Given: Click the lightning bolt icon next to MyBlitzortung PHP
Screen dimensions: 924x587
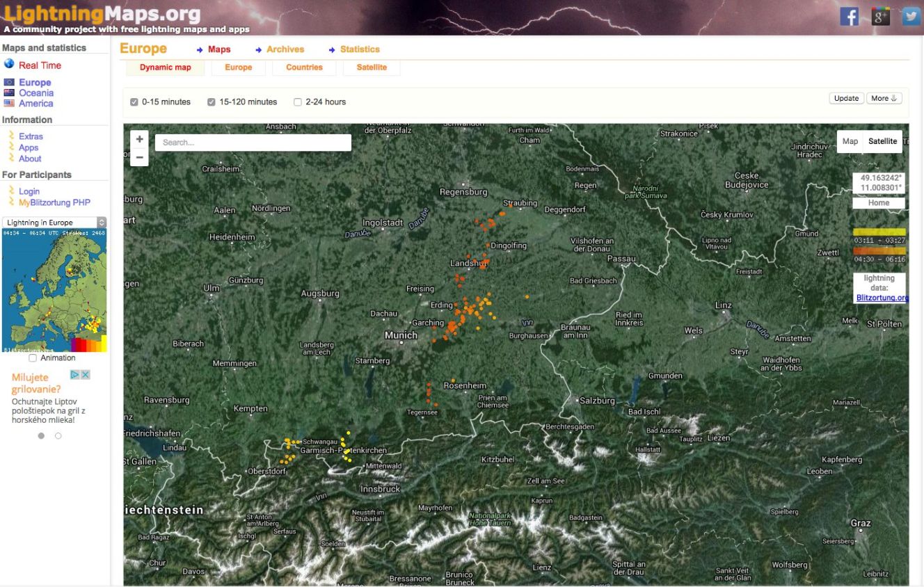Looking at the screenshot, I should [x=11, y=202].
